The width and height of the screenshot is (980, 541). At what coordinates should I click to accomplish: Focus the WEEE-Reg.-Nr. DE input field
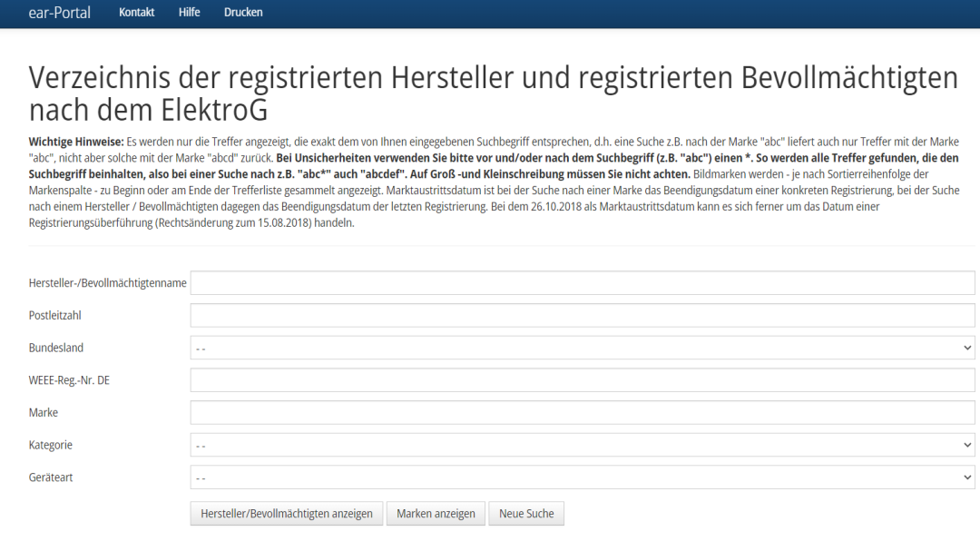click(x=583, y=380)
